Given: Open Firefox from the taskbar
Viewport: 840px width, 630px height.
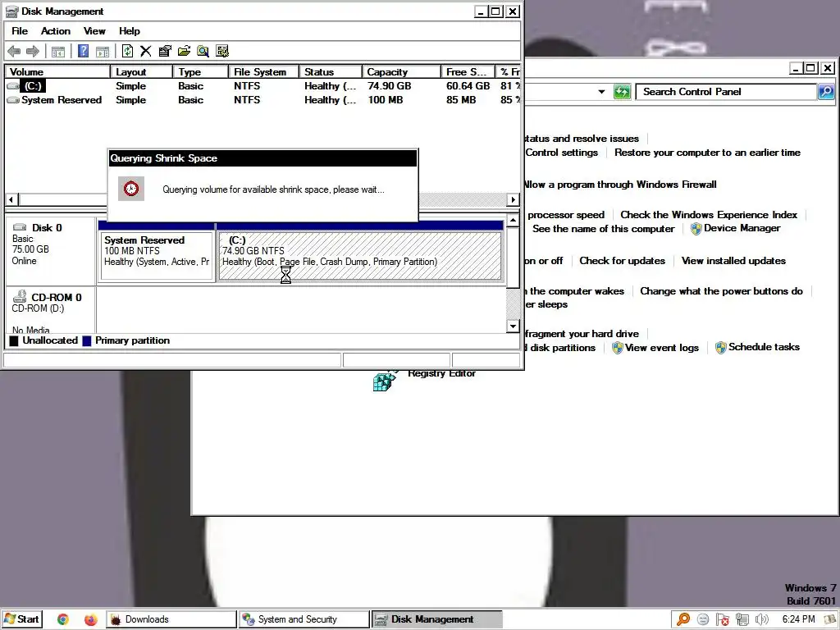Looking at the screenshot, I should point(90,619).
